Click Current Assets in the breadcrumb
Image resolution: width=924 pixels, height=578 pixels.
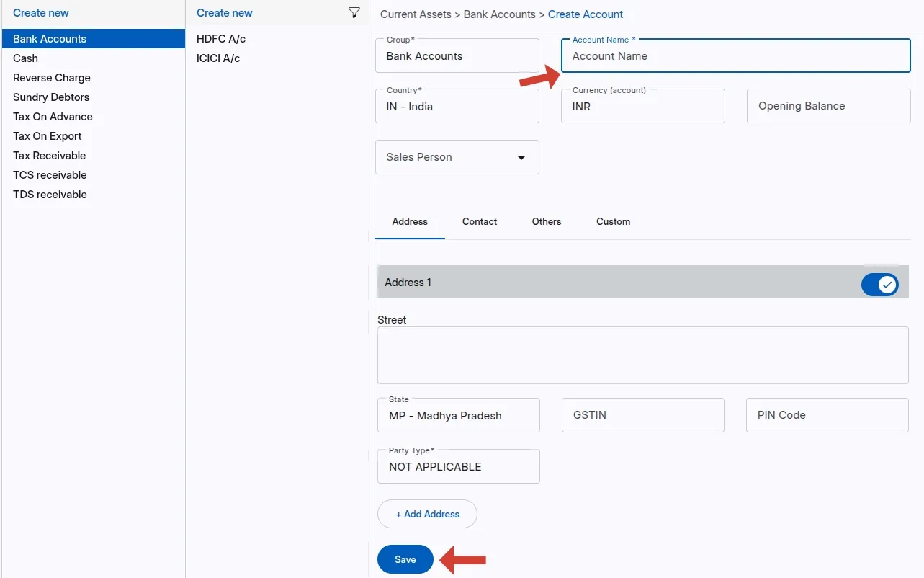pyautogui.click(x=416, y=14)
